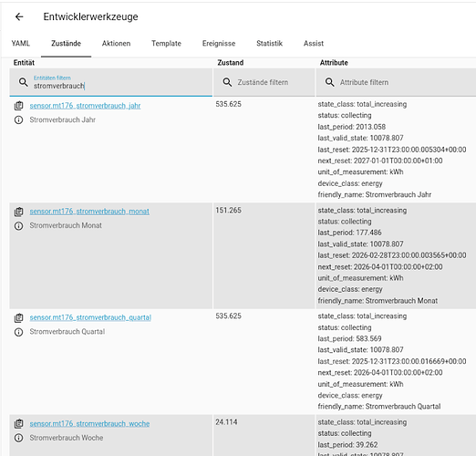Show info for Stromverbrauch Jahr
This screenshot has width=476, height=456.
[x=18, y=120]
